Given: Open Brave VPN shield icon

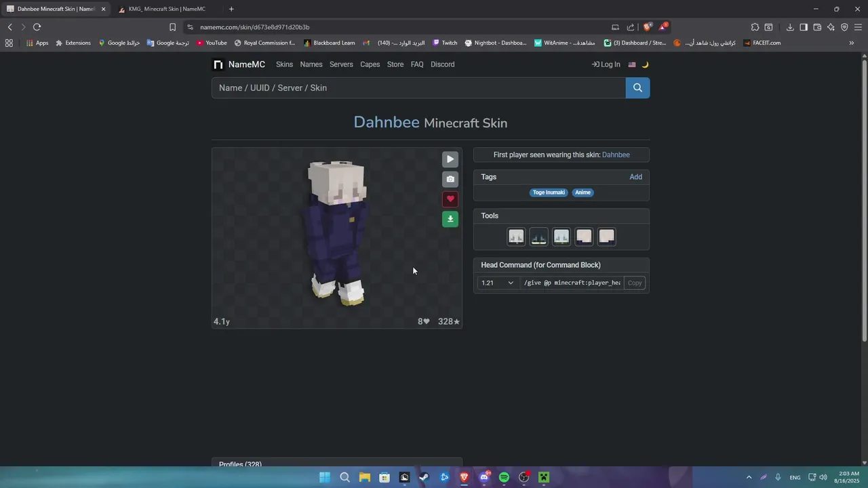Looking at the screenshot, I should coord(844,27).
